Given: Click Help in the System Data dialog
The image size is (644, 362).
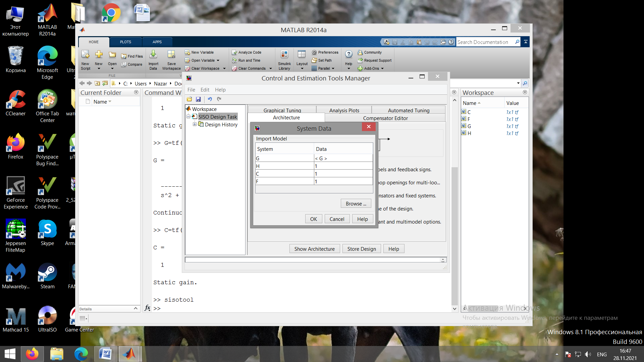Looking at the screenshot, I should coord(362,219).
